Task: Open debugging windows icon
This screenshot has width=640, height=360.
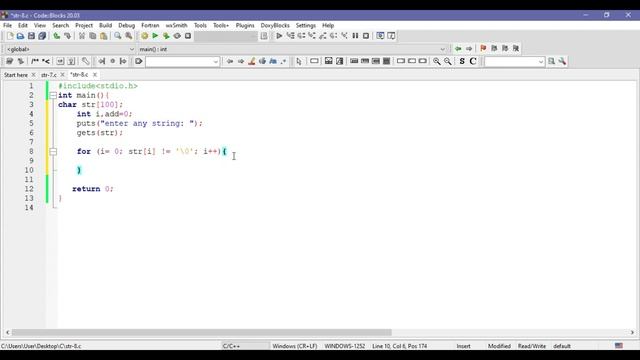Action: 380,36
